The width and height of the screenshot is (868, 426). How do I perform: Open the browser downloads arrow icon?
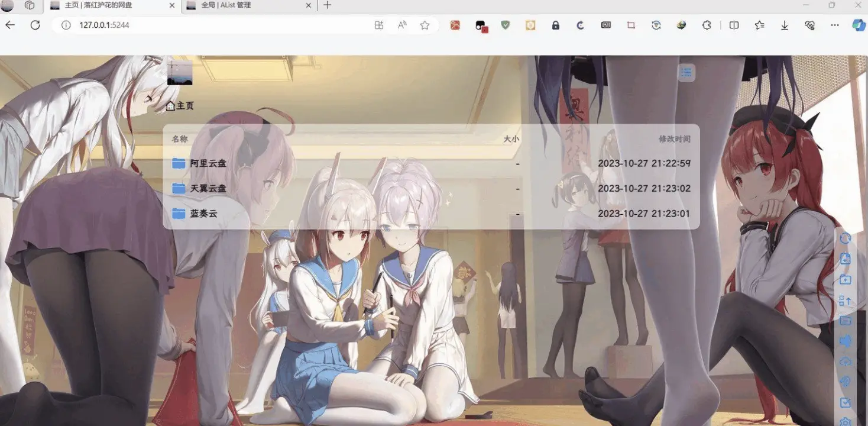pos(785,25)
